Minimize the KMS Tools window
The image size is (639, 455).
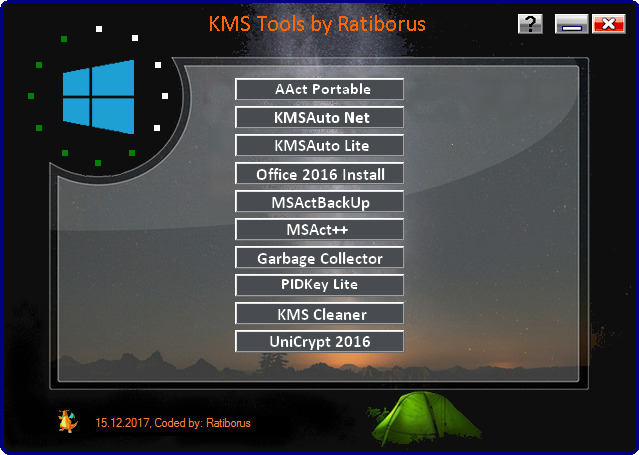pyautogui.click(x=570, y=24)
